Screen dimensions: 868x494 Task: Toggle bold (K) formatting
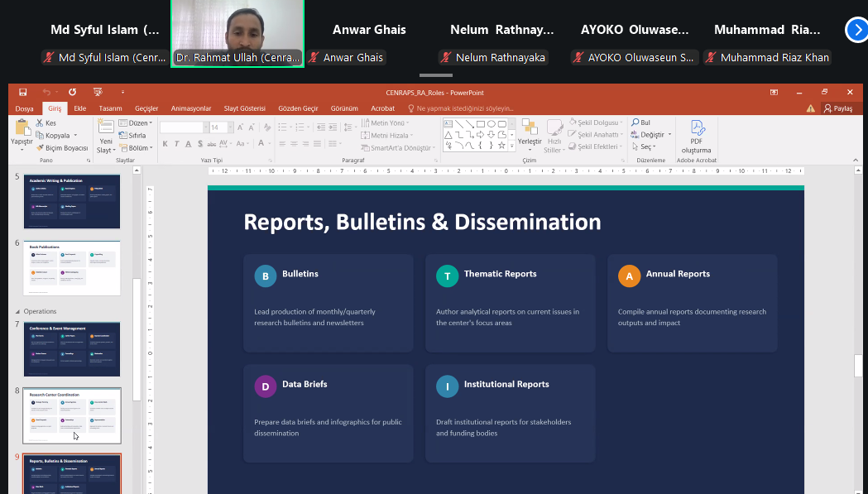[165, 143]
